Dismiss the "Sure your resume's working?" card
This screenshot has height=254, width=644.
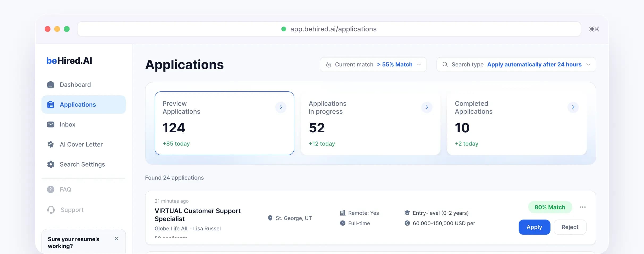[x=116, y=239]
